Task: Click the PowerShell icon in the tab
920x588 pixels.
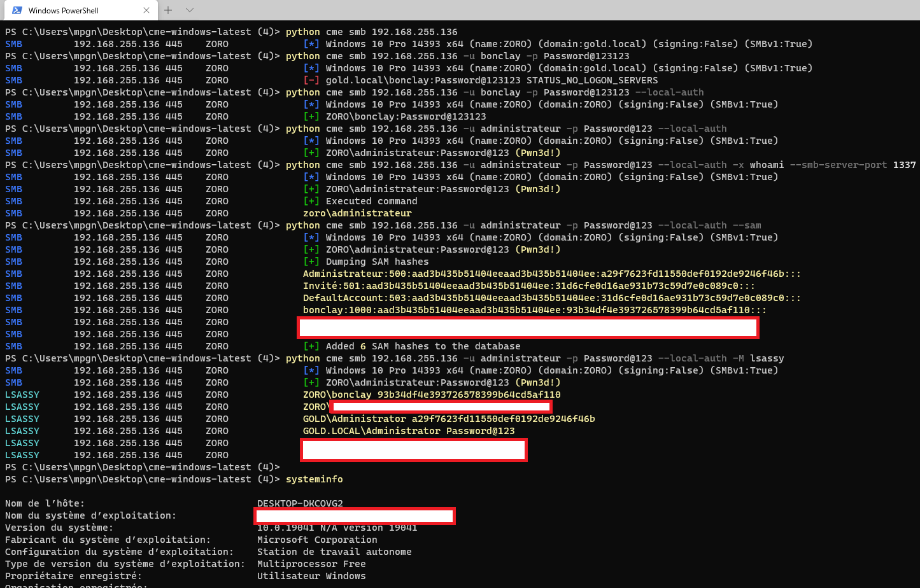Action: [x=17, y=10]
